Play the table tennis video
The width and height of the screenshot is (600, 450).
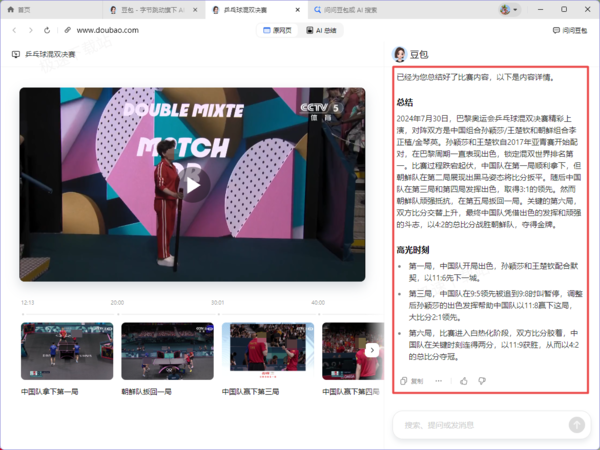pos(192,186)
